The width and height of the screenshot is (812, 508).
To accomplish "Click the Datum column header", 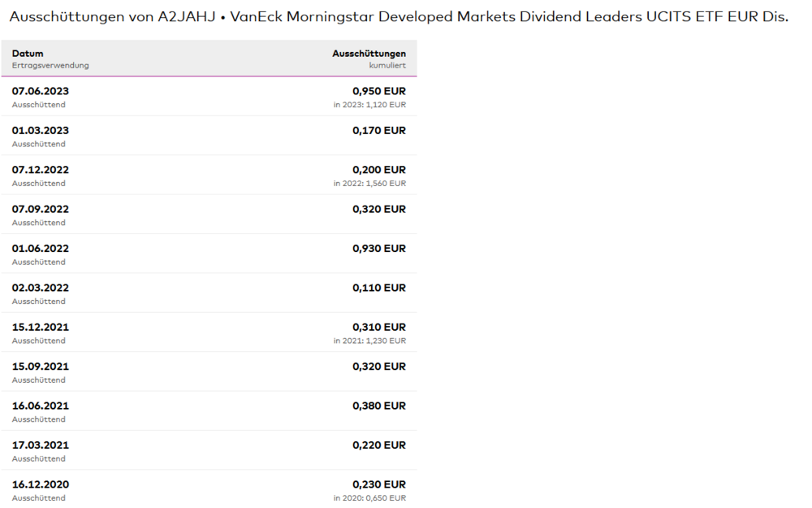I will (x=28, y=54).
